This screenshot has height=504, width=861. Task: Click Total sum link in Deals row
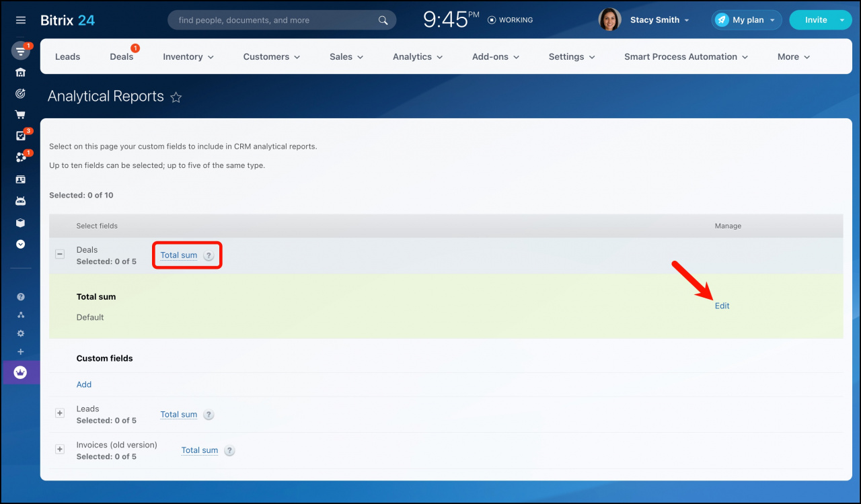tap(179, 255)
